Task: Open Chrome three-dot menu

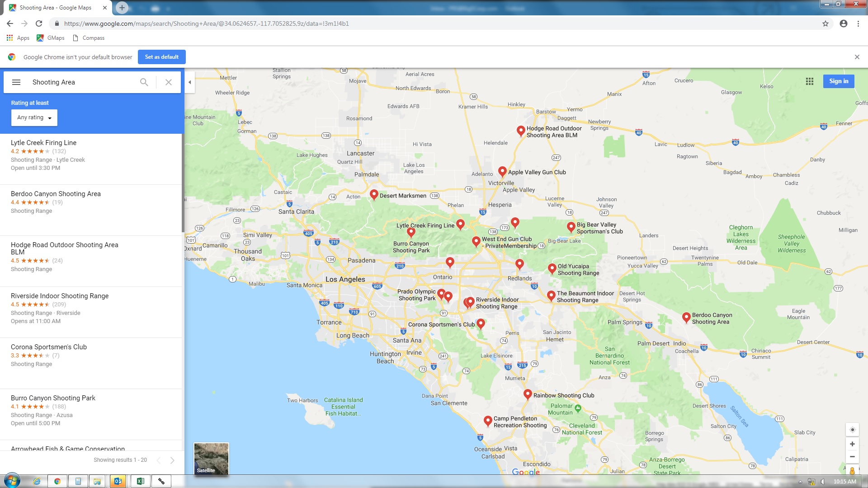Action: [x=858, y=23]
